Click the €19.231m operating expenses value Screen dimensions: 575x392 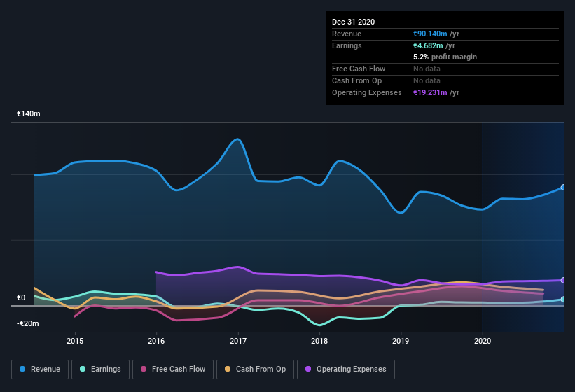click(430, 92)
